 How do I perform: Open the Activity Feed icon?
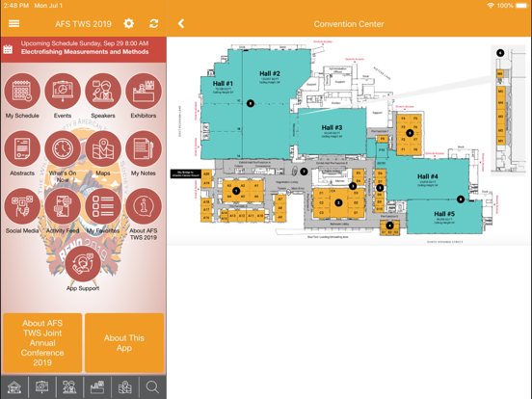[63, 206]
